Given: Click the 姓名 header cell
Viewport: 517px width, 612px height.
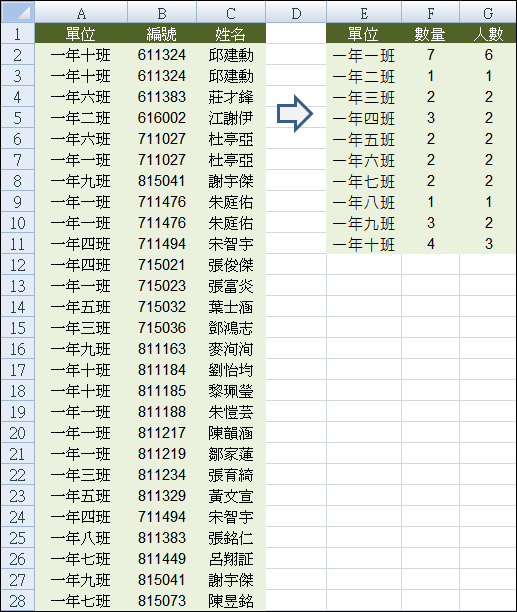Looking at the screenshot, I should tap(231, 34).
